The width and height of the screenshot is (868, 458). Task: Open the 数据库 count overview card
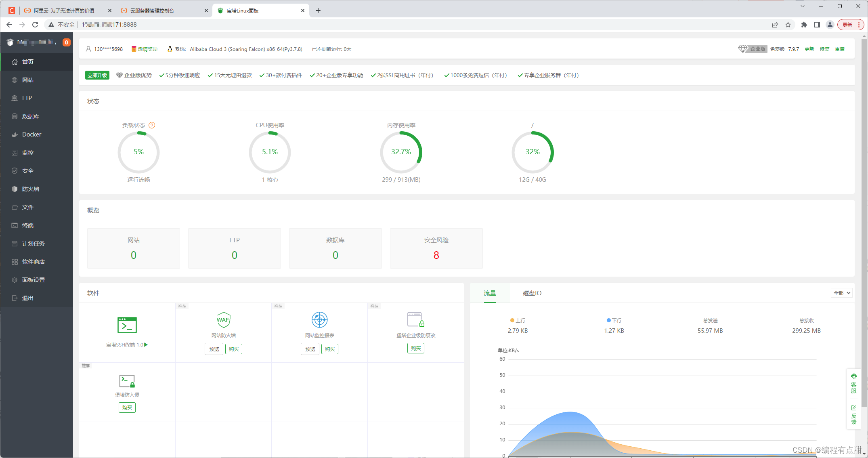click(335, 248)
